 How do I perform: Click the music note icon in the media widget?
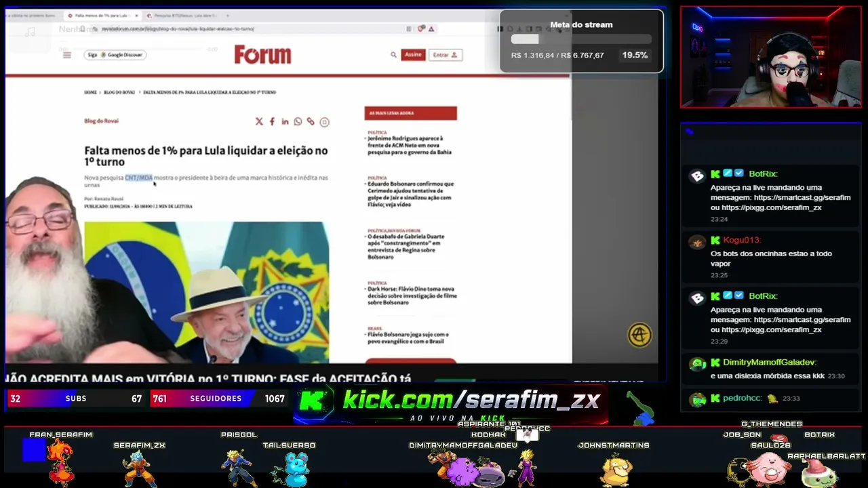coord(30,32)
